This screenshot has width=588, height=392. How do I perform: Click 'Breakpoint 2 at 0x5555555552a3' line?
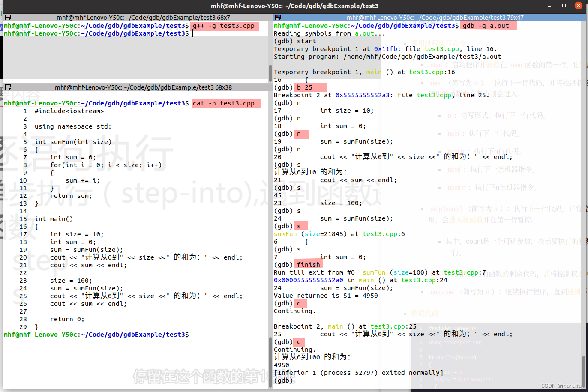(x=381, y=95)
